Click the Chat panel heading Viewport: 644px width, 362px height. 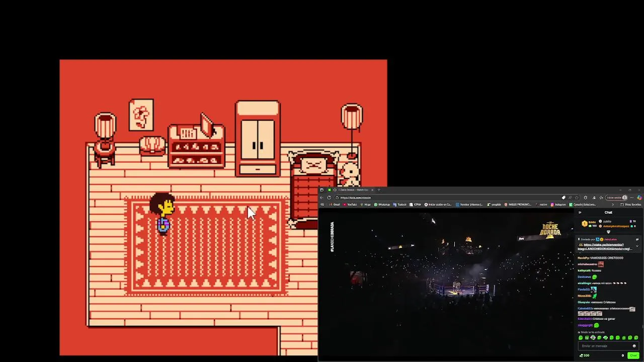[x=609, y=213]
